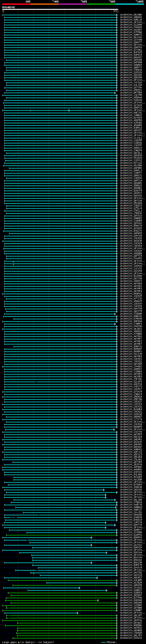
Task: Open hit UniRef100_A9RL16
Action: coord(131,20)
